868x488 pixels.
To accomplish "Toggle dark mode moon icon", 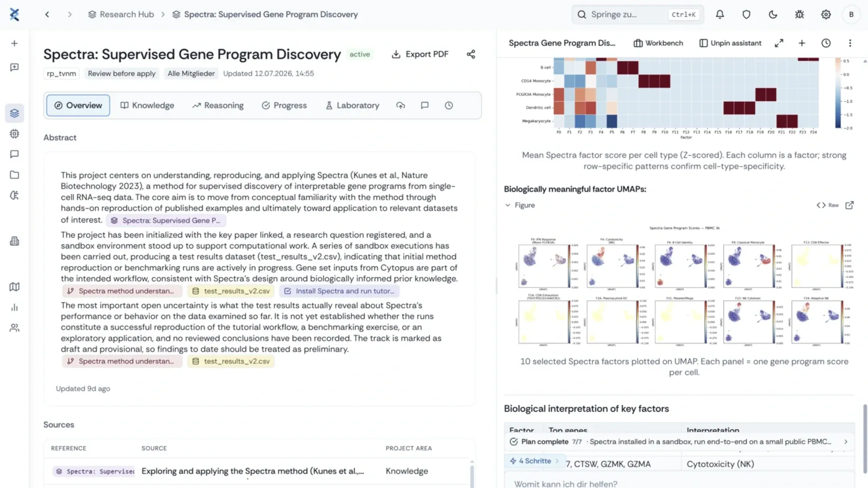I will point(773,14).
